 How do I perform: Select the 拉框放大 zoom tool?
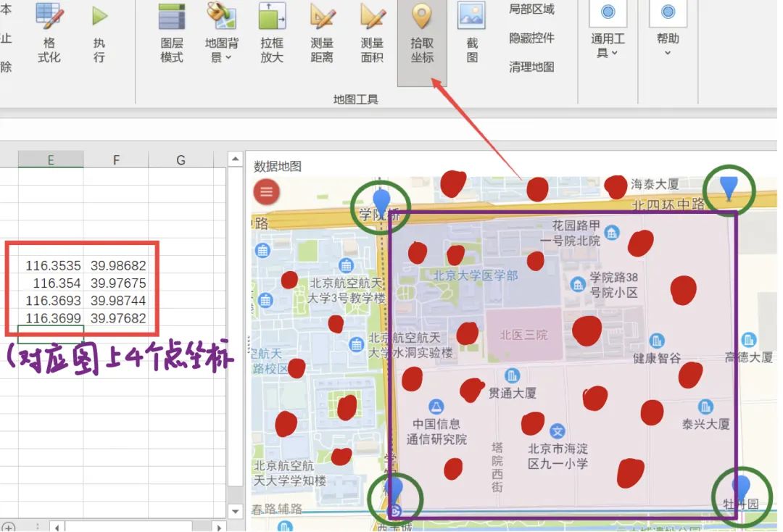point(272,33)
